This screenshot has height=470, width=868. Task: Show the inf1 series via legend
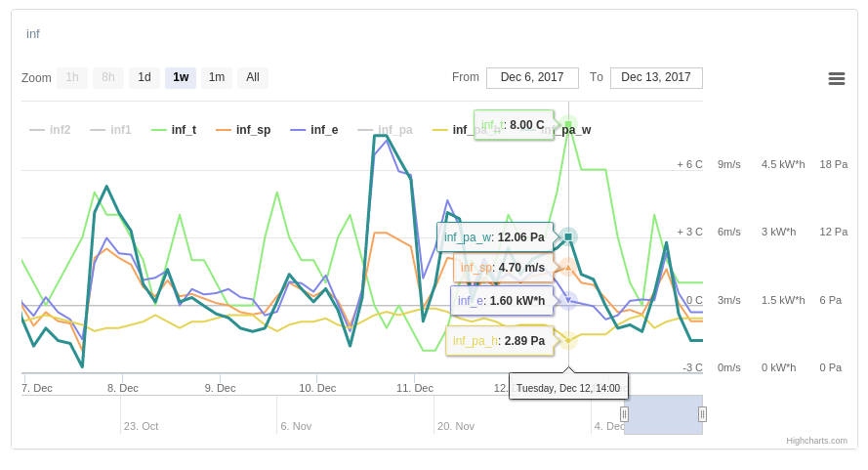tap(110, 130)
